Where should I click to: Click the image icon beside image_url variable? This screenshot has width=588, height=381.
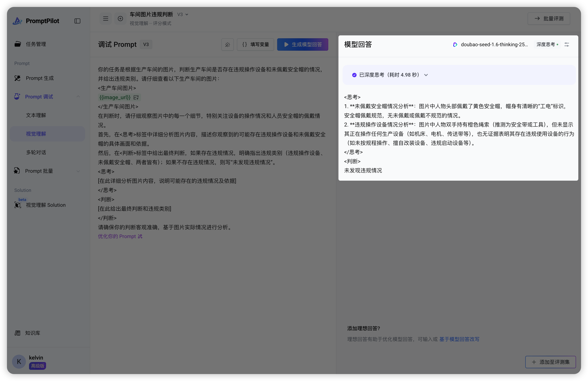136,97
